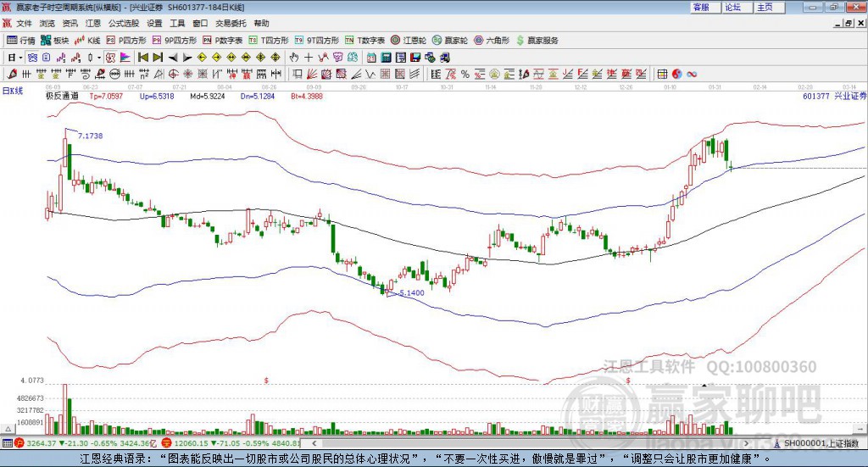Open the T数字表 time number table
This screenshot has height=467, width=868.
click(x=364, y=41)
